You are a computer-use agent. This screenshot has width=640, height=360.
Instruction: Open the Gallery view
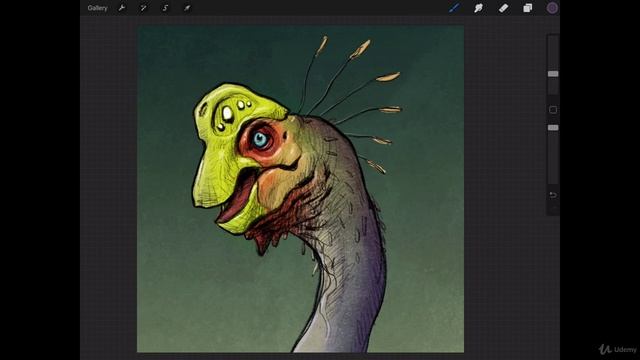(97, 8)
